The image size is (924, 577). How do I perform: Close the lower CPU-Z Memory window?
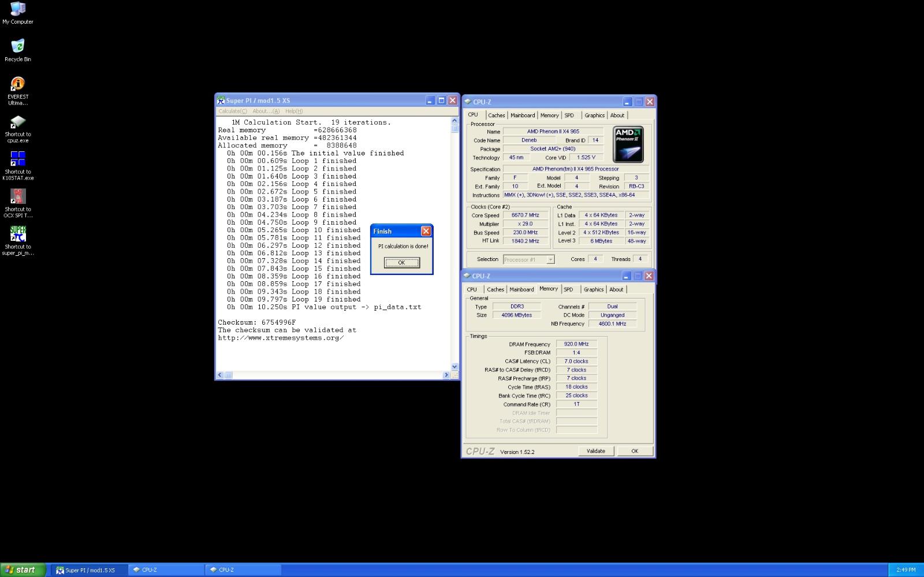[x=649, y=276]
